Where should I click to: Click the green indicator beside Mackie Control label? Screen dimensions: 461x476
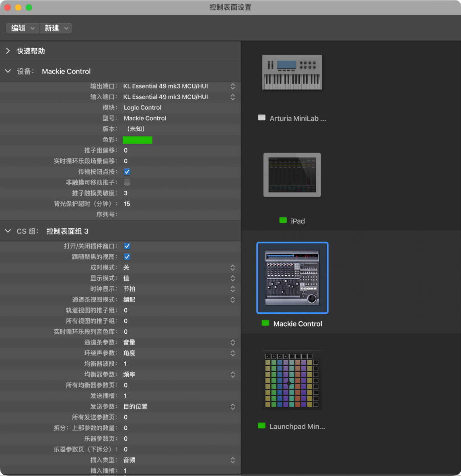(265, 323)
